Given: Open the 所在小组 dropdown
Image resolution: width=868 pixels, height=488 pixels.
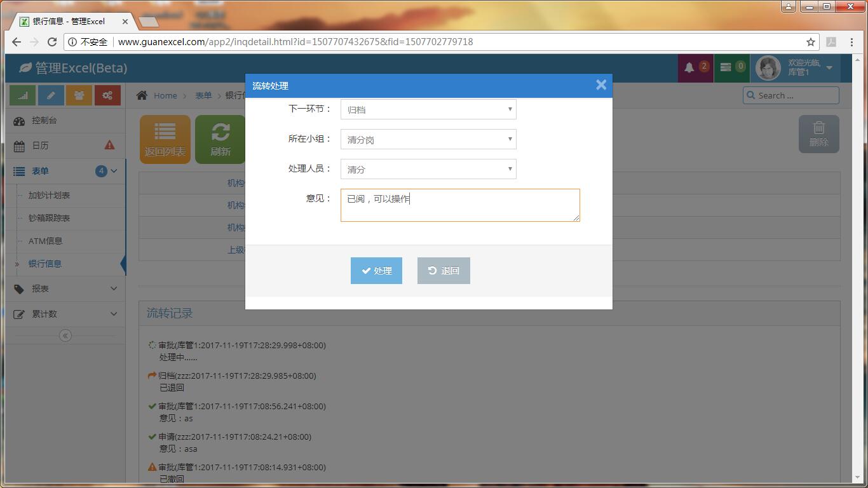Looking at the screenshot, I should (x=428, y=139).
